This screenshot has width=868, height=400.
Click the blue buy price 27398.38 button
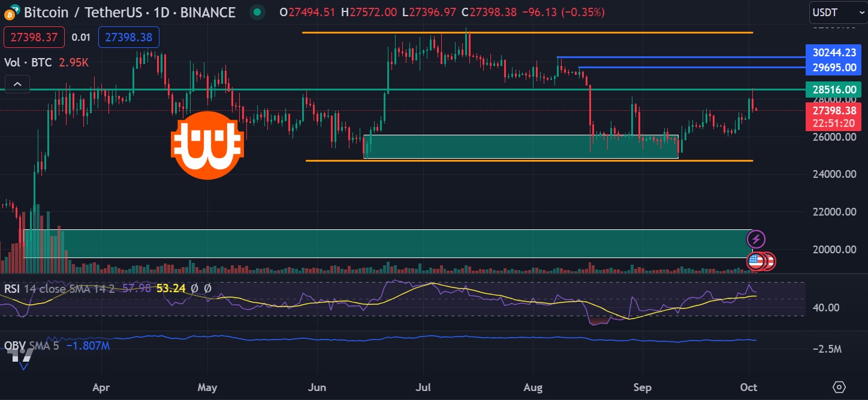128,38
